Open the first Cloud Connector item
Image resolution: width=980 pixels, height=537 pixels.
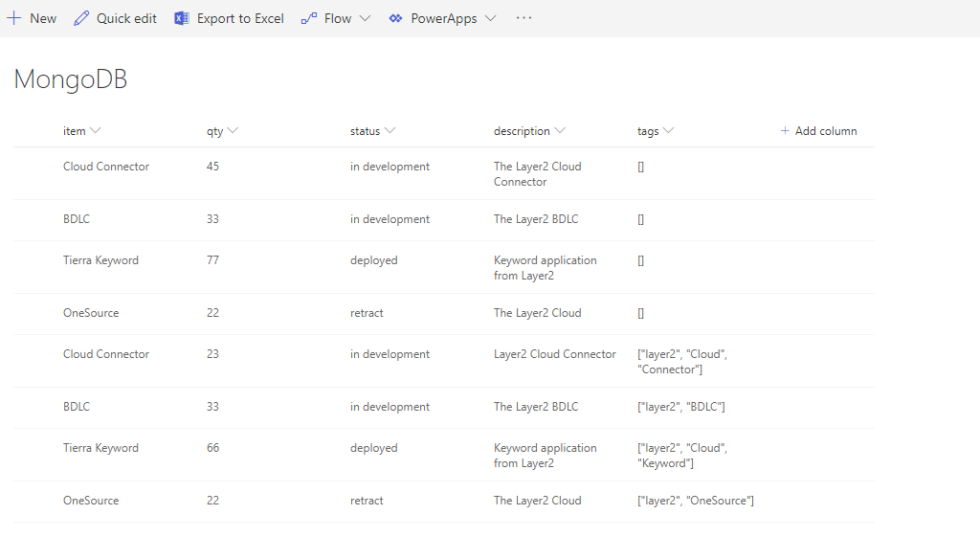point(106,167)
